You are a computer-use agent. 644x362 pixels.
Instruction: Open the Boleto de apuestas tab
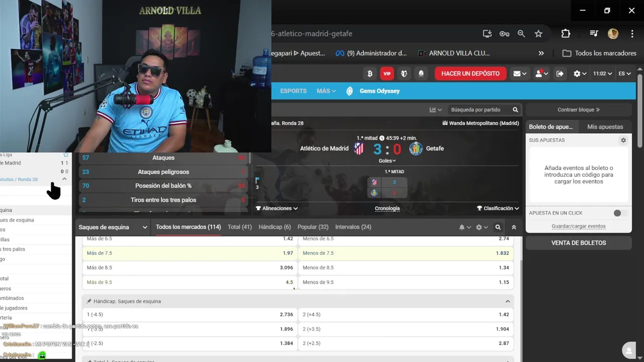point(551,127)
